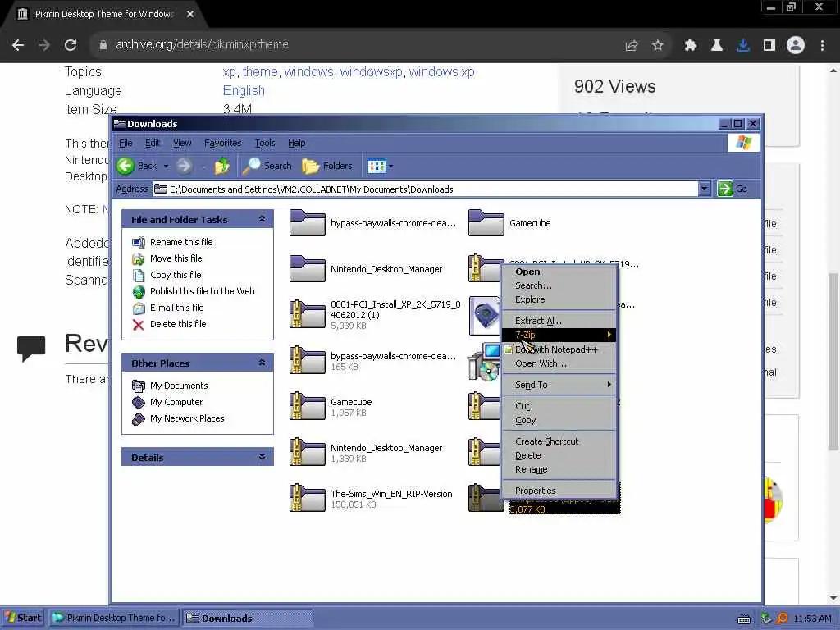Image resolution: width=840 pixels, height=630 pixels.
Task: Choose Search... in the context menu
Action: tap(559, 285)
